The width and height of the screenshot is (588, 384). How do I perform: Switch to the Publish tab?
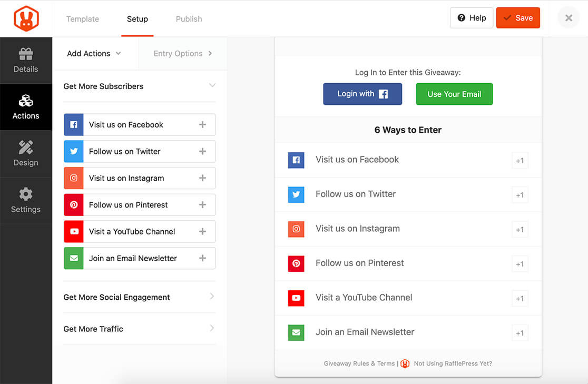tap(189, 19)
